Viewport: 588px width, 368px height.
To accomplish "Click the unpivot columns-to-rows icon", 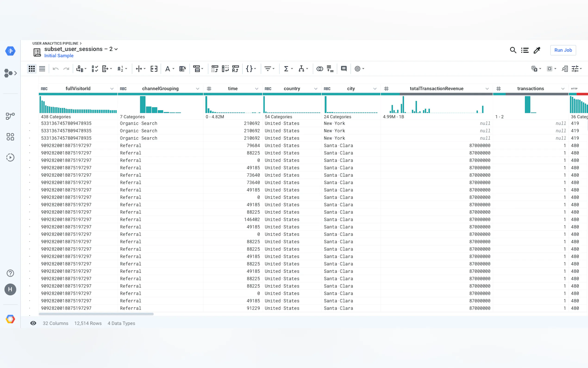I will (x=225, y=69).
